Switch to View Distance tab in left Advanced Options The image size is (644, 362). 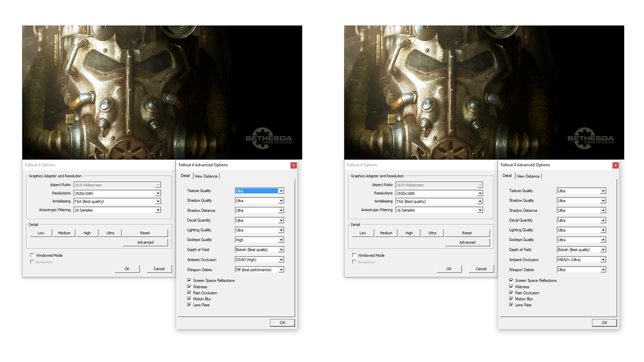click(206, 176)
